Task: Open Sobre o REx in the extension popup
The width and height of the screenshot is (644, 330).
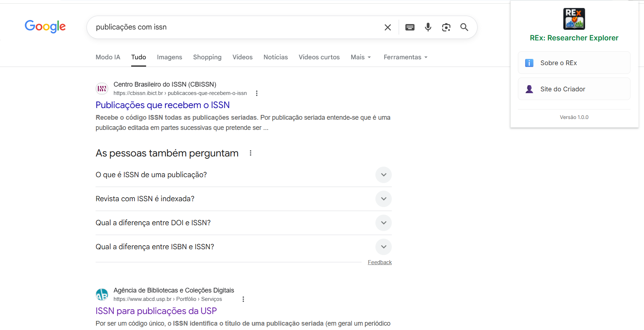Action: point(574,63)
